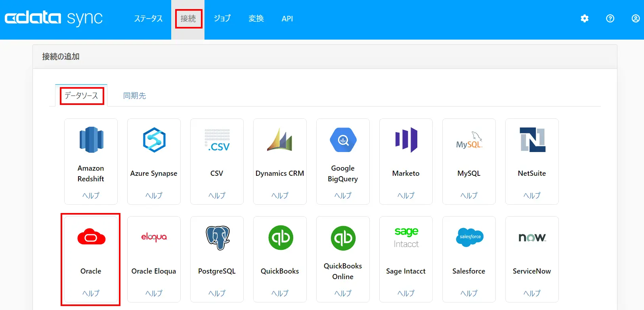Open ヘルプ link for Azure Synapse
This screenshot has width=644, height=310.
(154, 196)
